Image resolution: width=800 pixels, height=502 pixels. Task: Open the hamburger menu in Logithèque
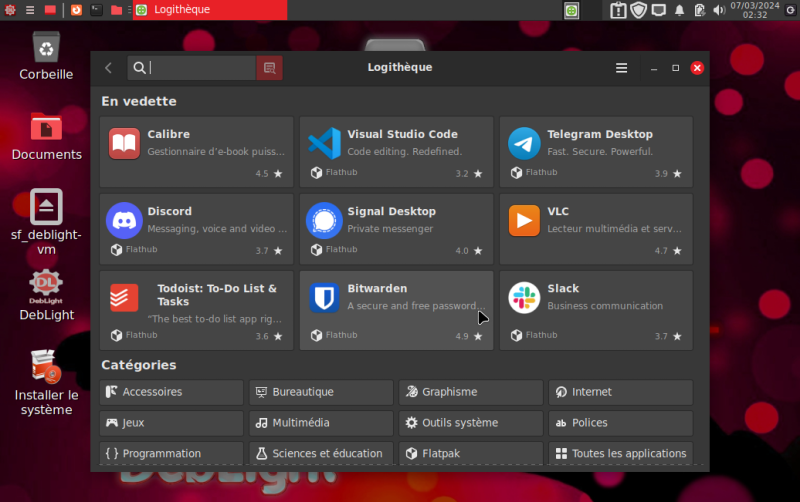click(x=622, y=68)
